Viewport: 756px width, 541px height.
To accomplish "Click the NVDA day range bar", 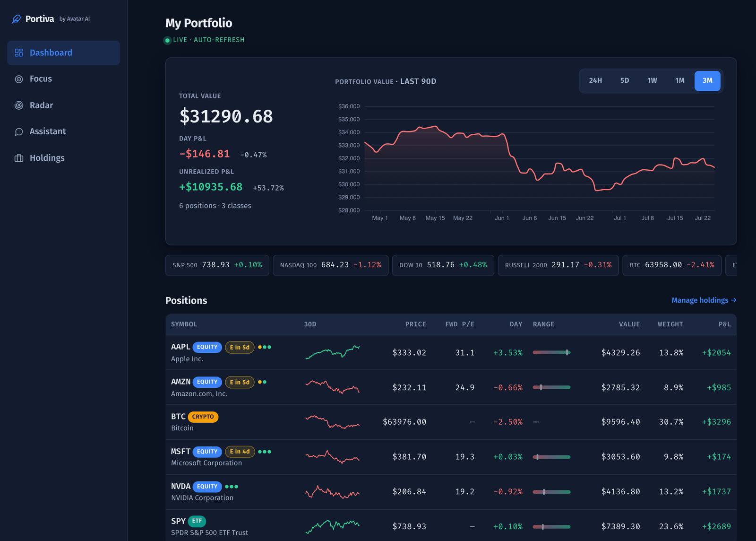I will (551, 492).
